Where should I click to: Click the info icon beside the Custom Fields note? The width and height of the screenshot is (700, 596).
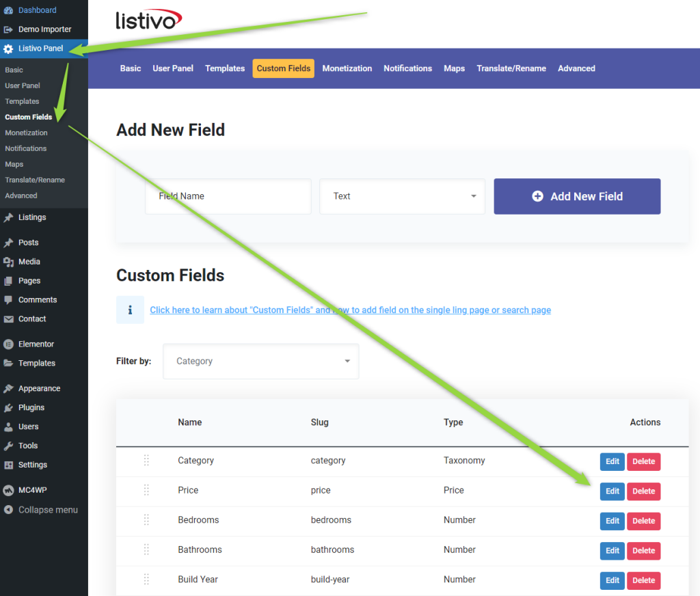(130, 310)
